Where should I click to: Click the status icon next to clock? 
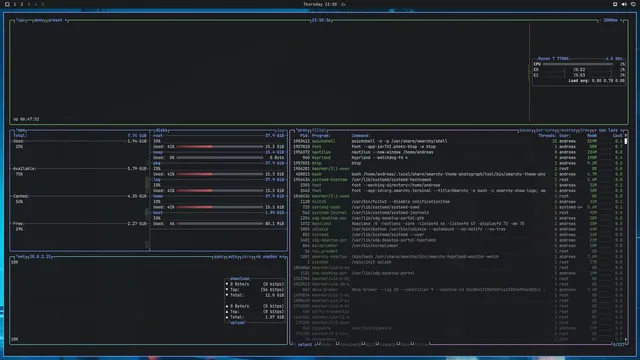343,4
